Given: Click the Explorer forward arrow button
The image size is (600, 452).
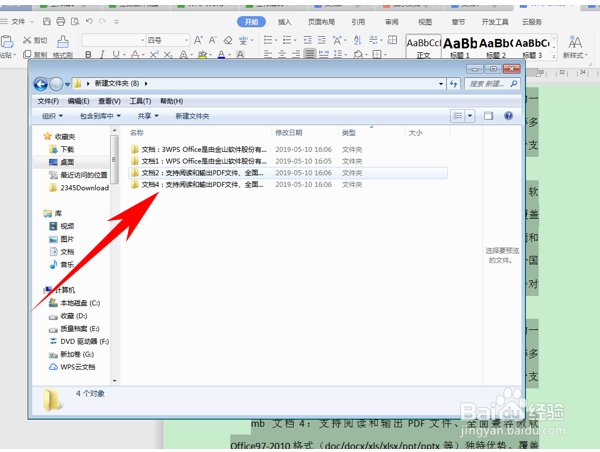Looking at the screenshot, I should (x=56, y=84).
